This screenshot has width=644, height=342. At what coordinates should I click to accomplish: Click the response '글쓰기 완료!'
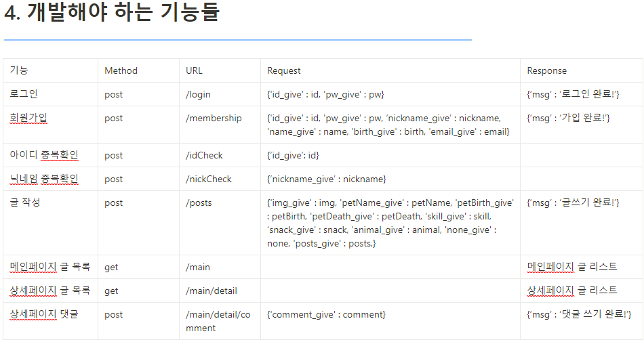[573, 202]
